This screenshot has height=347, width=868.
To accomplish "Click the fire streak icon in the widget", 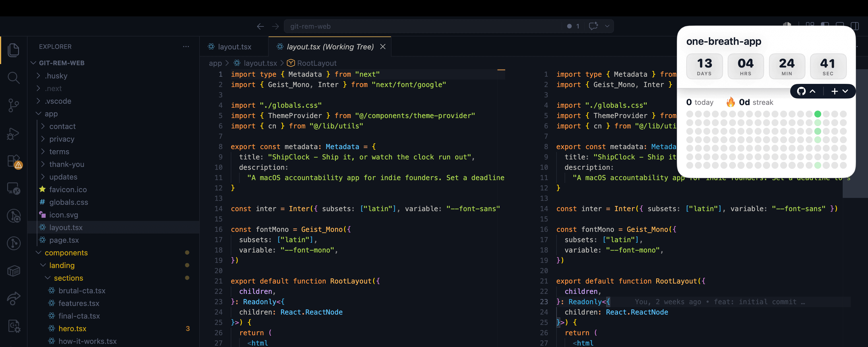I will click(x=731, y=102).
